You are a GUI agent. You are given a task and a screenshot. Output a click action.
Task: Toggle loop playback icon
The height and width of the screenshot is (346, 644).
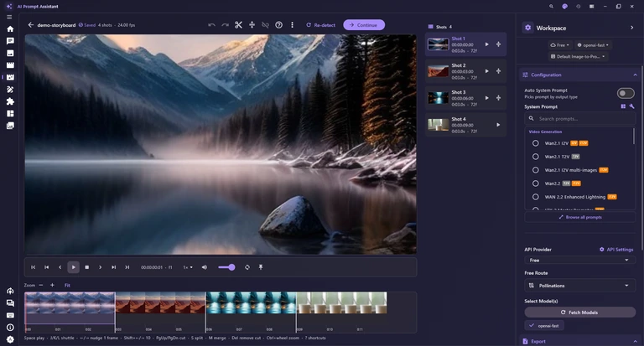click(x=247, y=267)
